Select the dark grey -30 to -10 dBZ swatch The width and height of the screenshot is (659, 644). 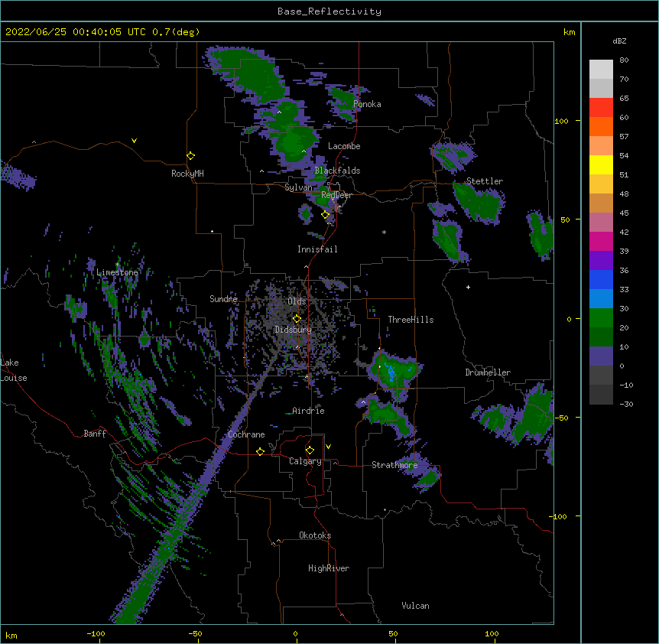click(601, 395)
